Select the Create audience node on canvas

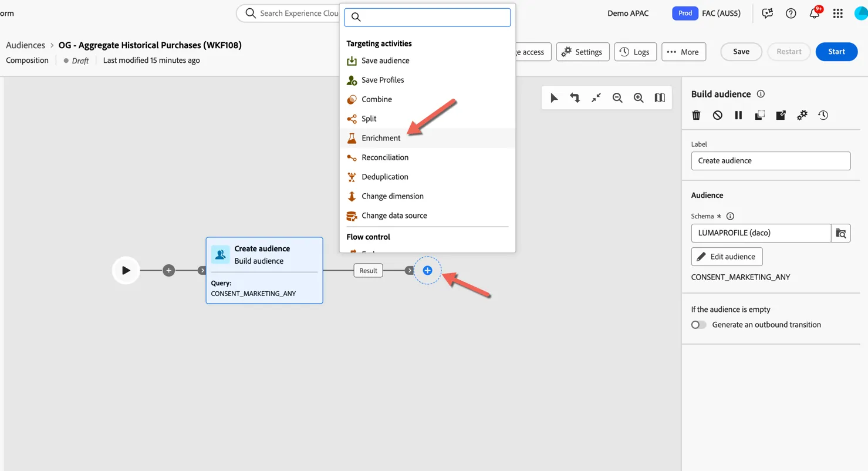[x=264, y=270]
